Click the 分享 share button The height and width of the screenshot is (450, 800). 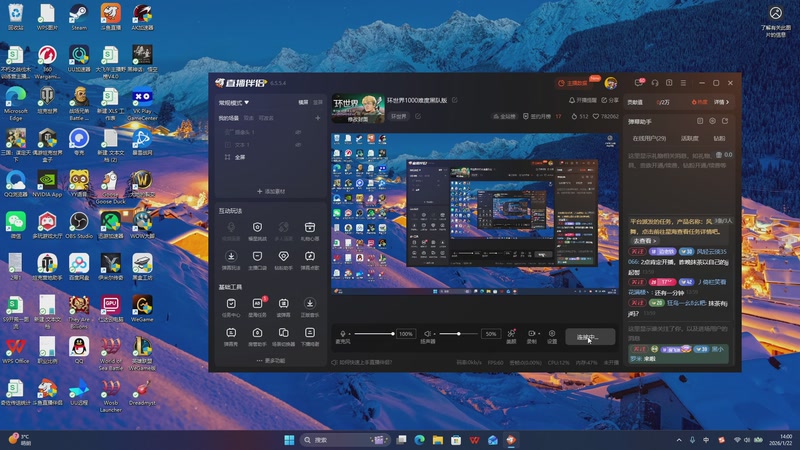(x=610, y=100)
